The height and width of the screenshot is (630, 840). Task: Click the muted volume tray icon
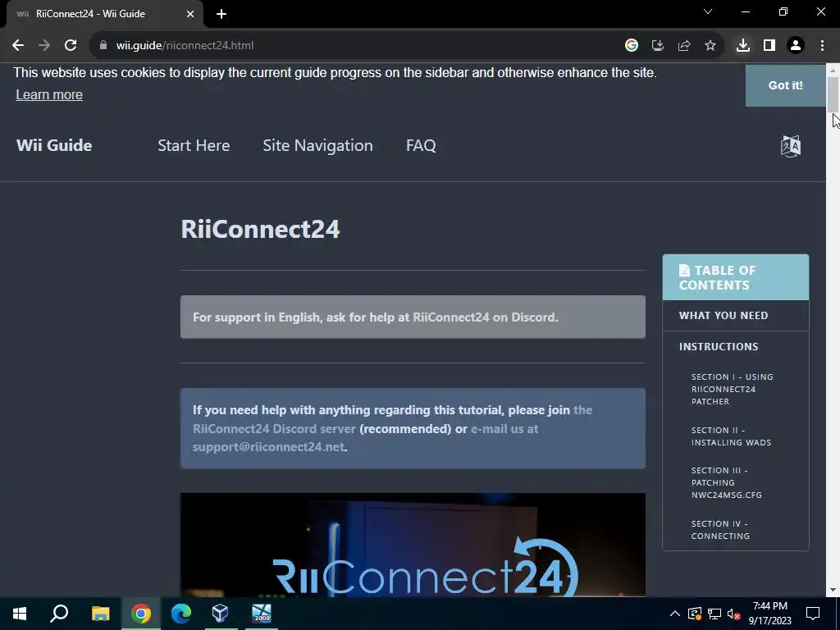pos(733,614)
